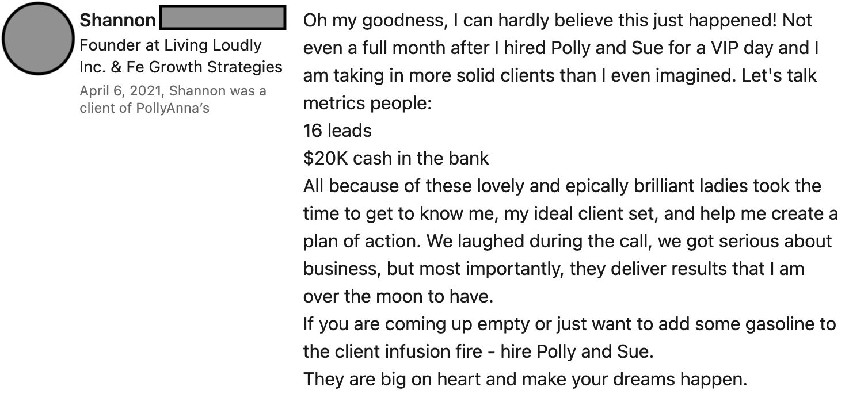Viewport: 868px width, 413px height.
Task: Click the line starting All because of these
Action: click(562, 186)
